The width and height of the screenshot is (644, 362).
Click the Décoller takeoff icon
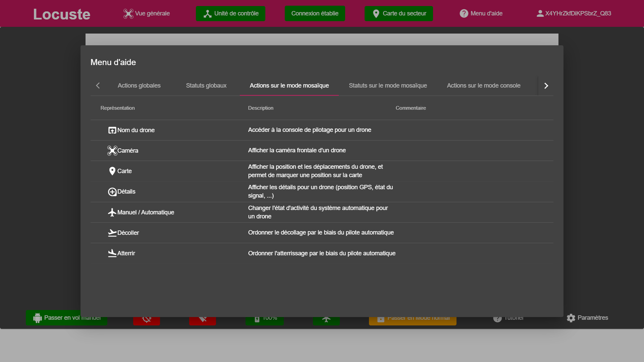click(x=112, y=233)
